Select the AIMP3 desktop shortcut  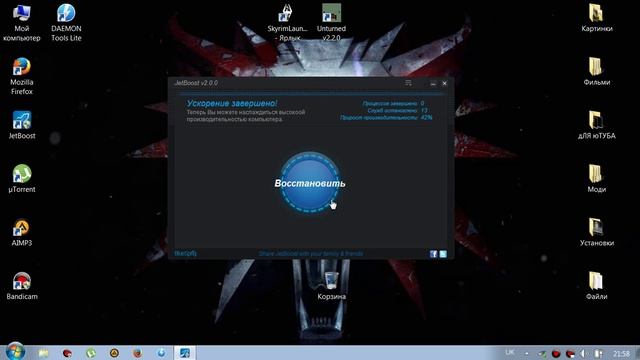click(22, 232)
